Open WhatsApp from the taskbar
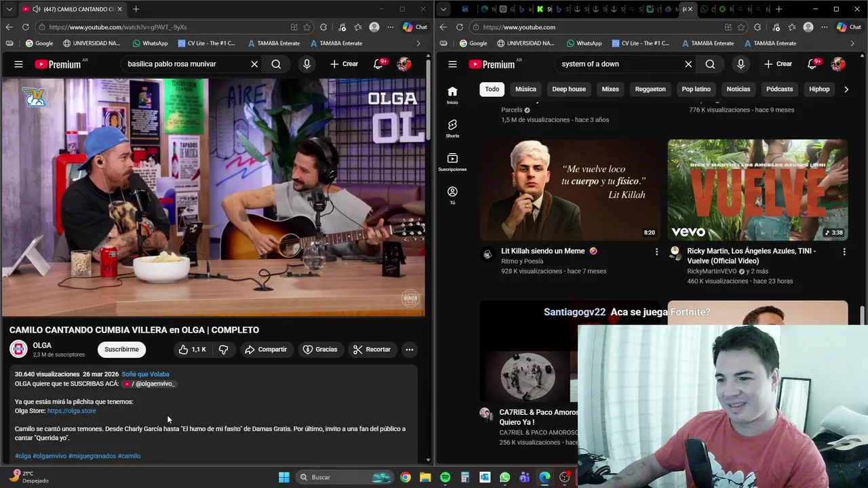The height and width of the screenshot is (488, 868). (x=505, y=477)
